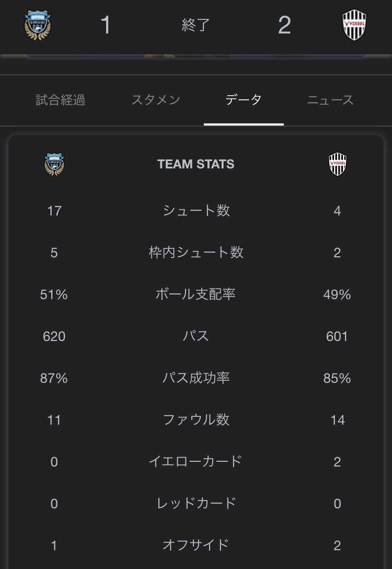Screen dimensions: 392x569
Task: Select the シュート数 stat row label
Action: tap(196, 210)
